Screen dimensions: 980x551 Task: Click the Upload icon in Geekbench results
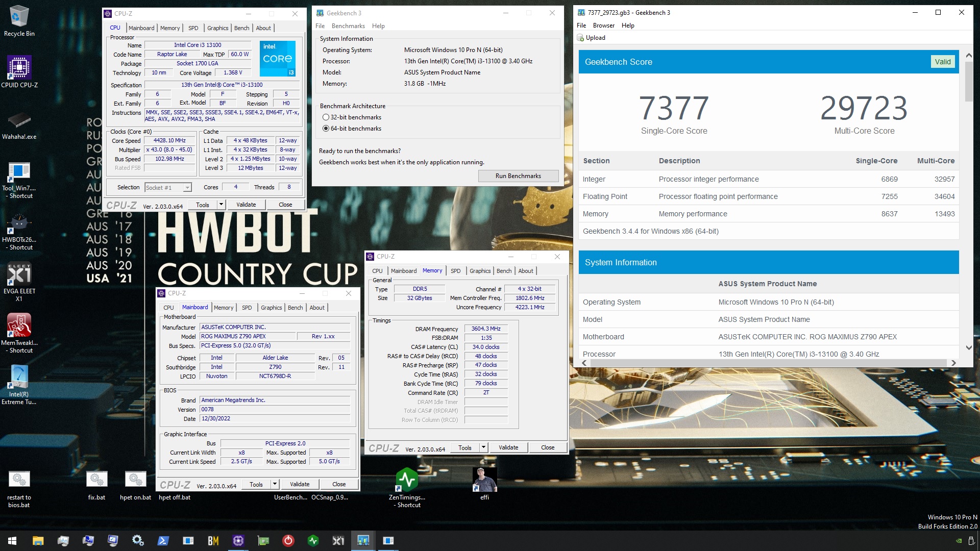(x=580, y=38)
